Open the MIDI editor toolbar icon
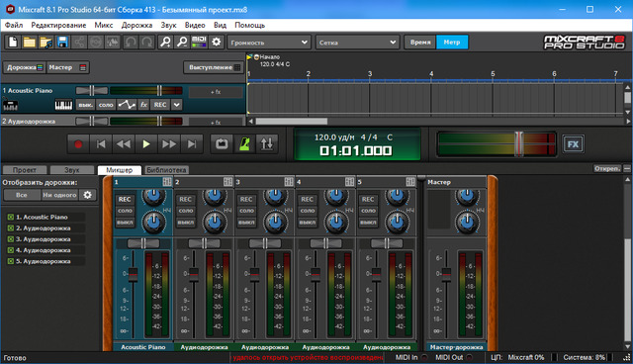Screen dimensions: 633x364 point(199,42)
